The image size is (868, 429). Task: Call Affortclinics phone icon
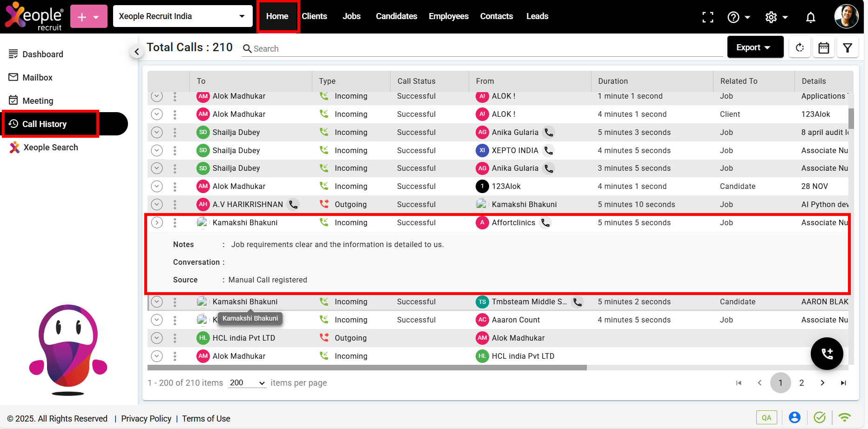[x=545, y=223]
